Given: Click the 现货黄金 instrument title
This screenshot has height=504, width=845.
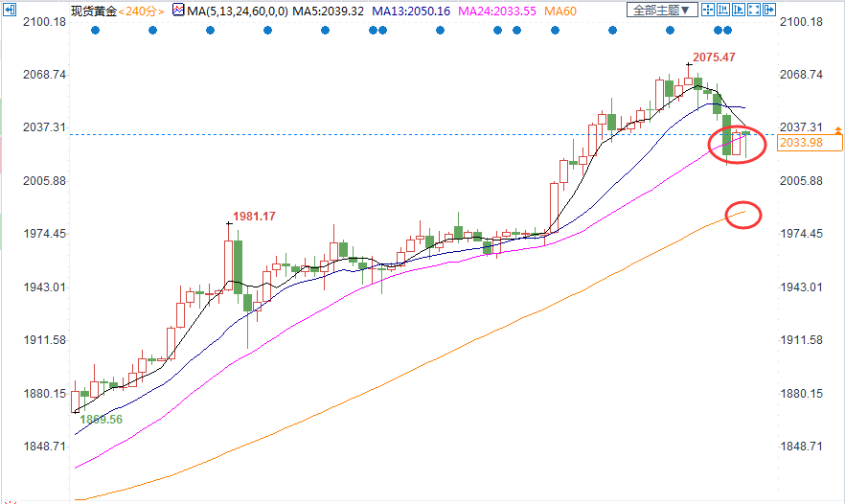Looking at the screenshot, I should [92, 11].
